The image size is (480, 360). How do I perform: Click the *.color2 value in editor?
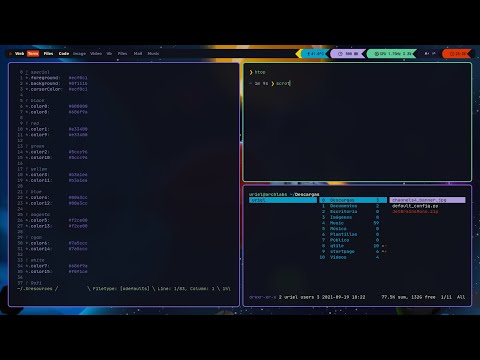(78, 152)
